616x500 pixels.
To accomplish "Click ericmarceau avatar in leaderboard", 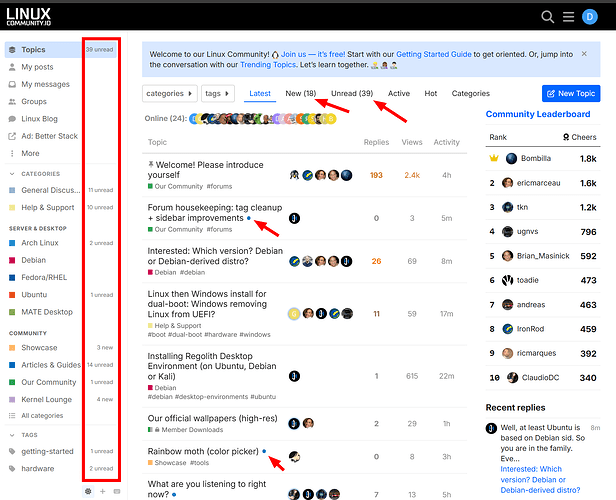I will [x=508, y=183].
